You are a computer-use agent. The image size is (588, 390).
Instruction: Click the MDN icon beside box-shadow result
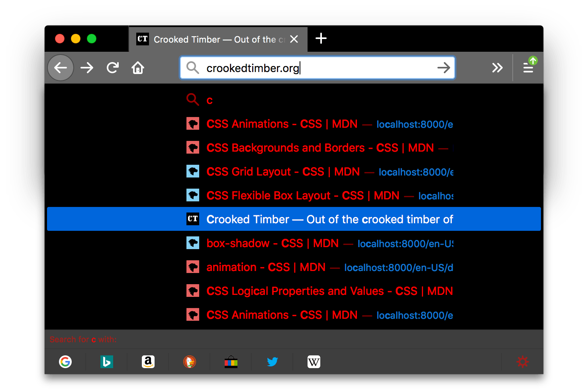(x=193, y=243)
